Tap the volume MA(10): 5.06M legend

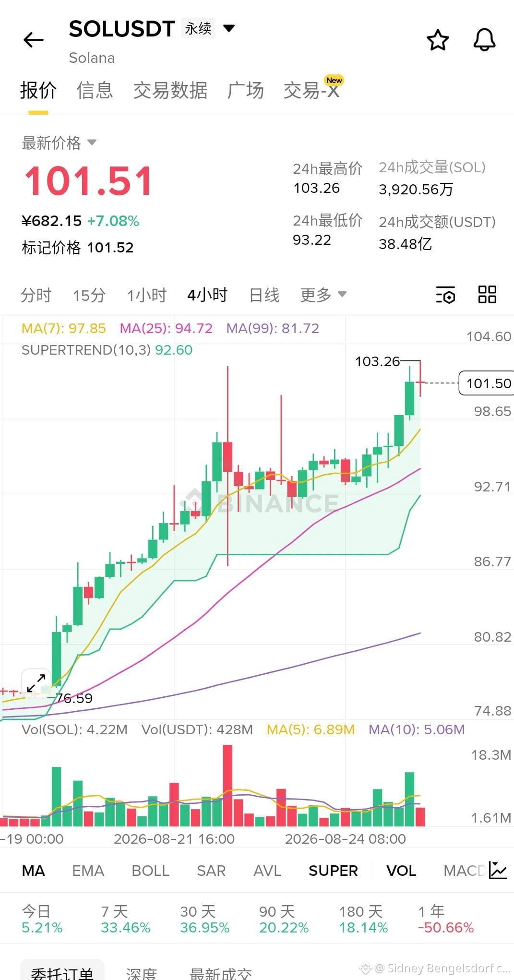(417, 729)
